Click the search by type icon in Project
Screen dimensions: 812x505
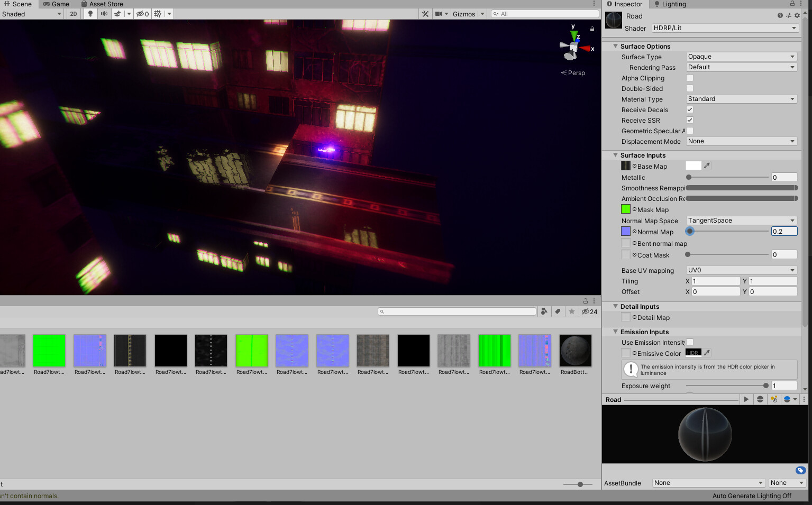(544, 311)
